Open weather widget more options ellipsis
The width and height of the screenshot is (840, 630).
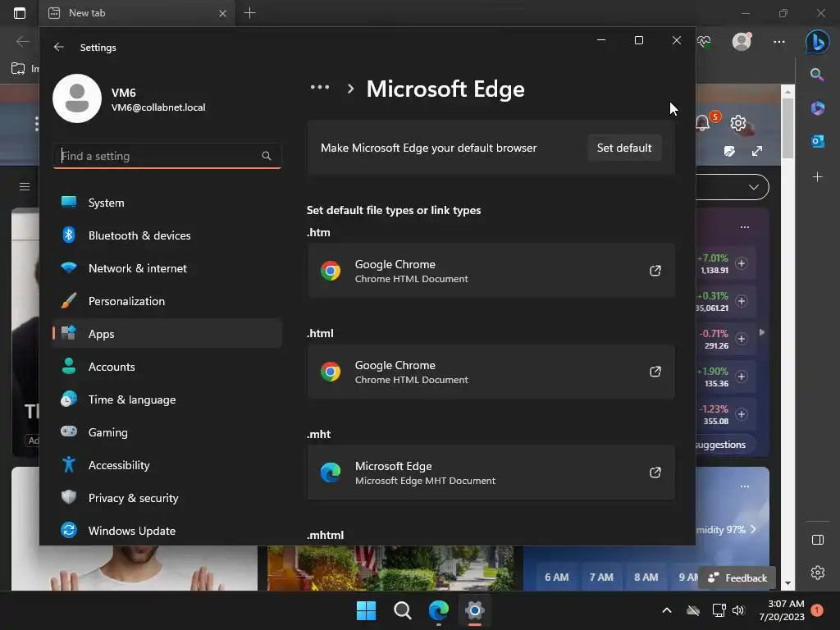[745, 486]
